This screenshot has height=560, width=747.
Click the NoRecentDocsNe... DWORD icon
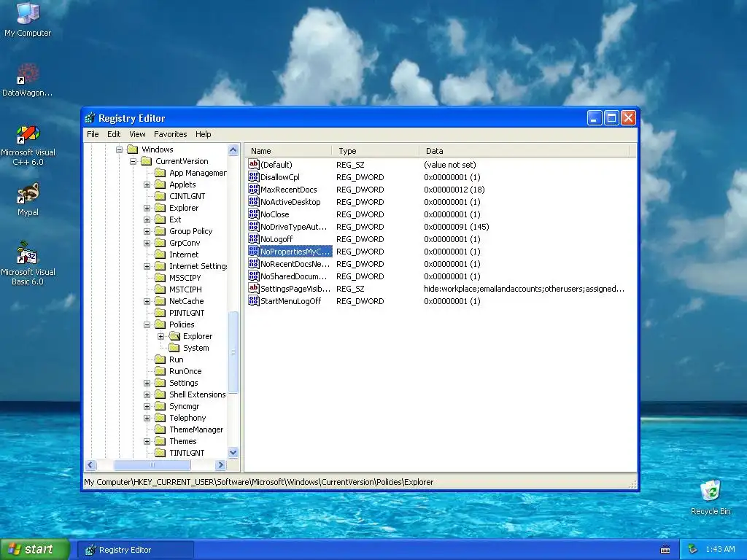(x=253, y=263)
